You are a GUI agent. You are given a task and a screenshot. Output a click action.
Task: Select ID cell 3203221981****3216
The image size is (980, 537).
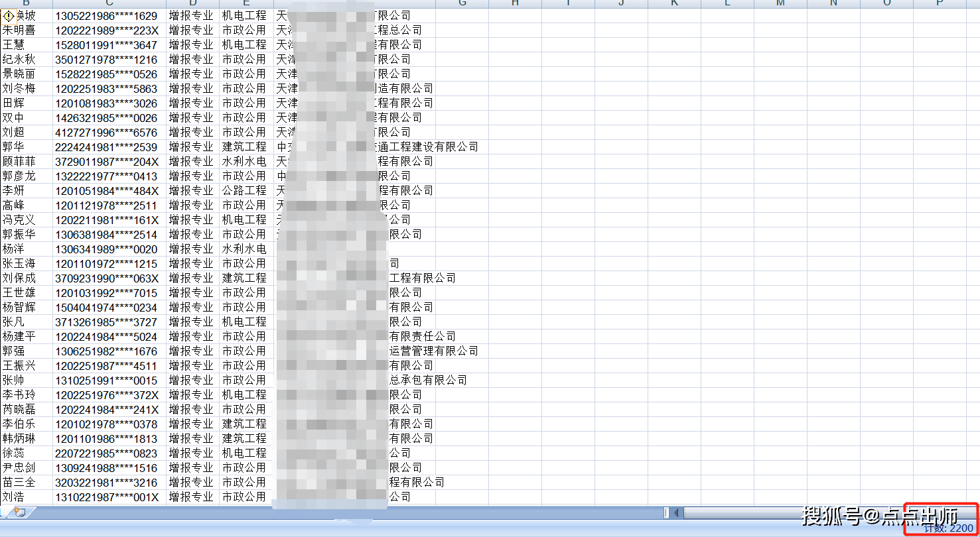[109, 482]
